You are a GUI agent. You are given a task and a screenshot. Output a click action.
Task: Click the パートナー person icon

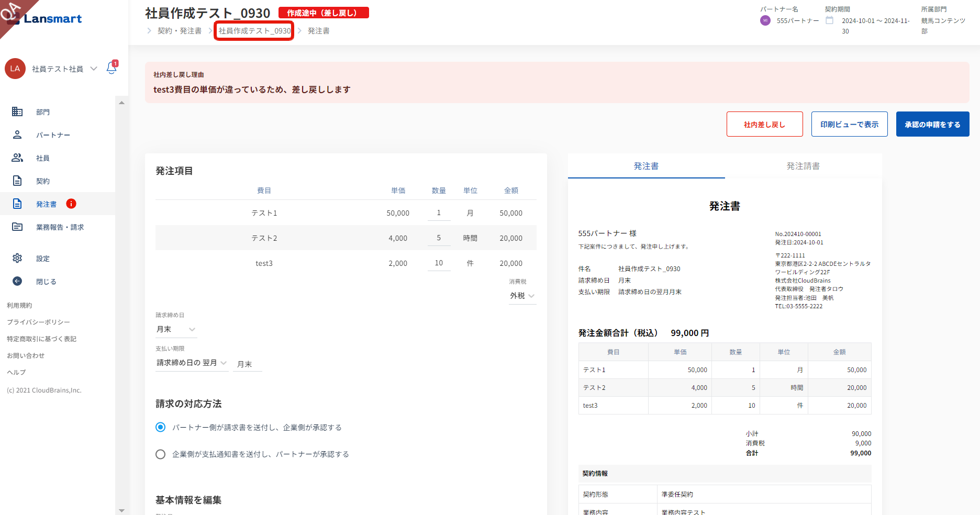click(17, 135)
